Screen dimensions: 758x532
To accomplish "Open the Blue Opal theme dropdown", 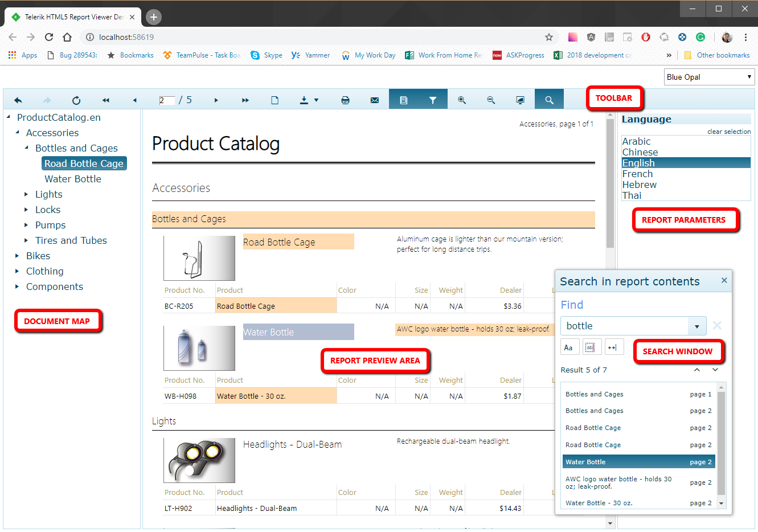I will click(x=709, y=77).
